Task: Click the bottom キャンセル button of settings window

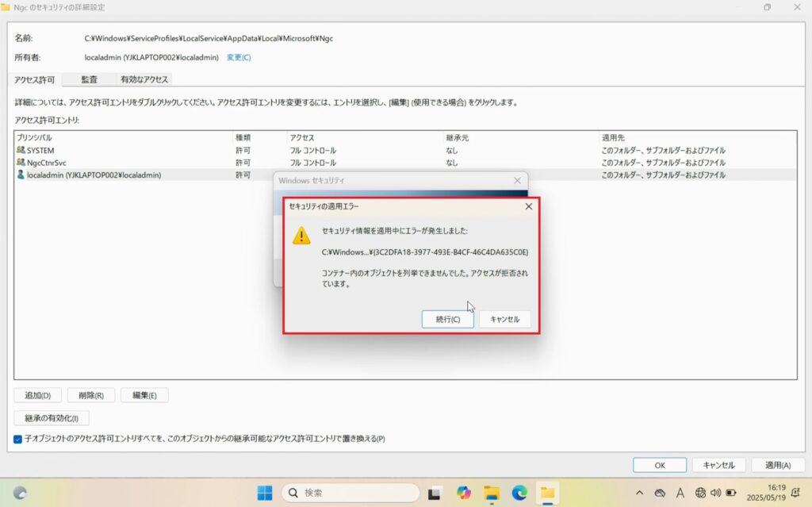Action: coord(718,465)
